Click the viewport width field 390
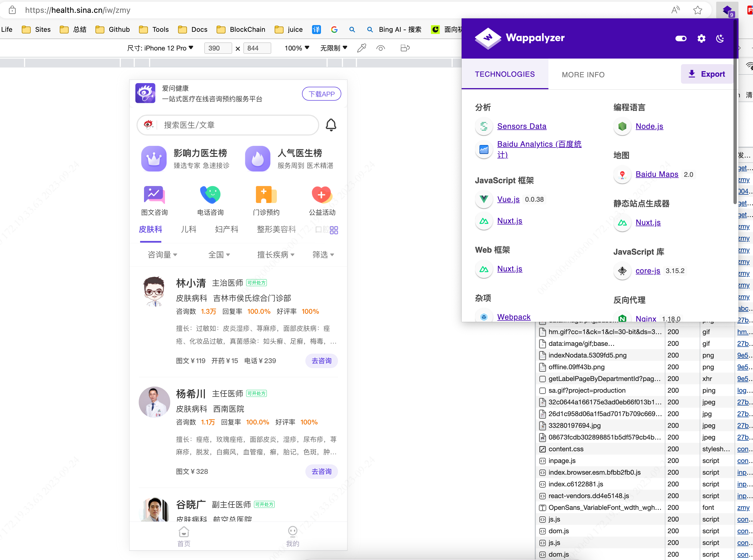The image size is (753, 560). [218, 48]
